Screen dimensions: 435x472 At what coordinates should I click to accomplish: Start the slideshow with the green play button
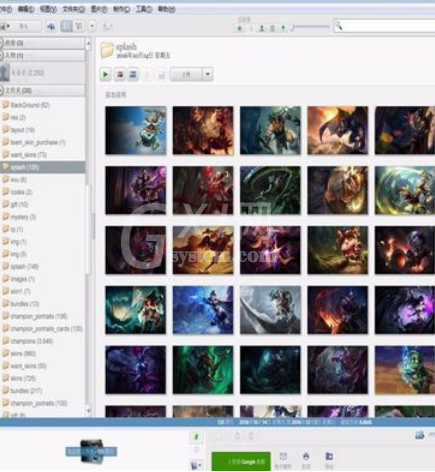click(x=106, y=74)
